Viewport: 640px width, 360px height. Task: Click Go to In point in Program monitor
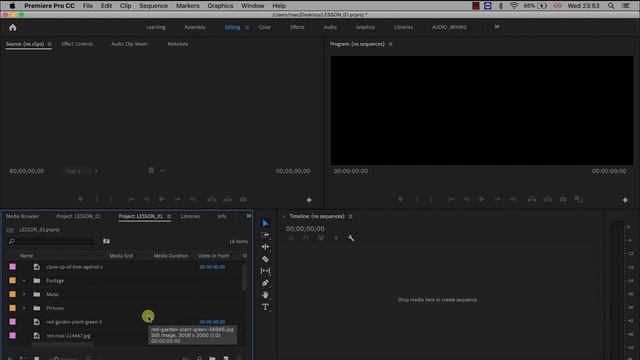click(x=451, y=199)
